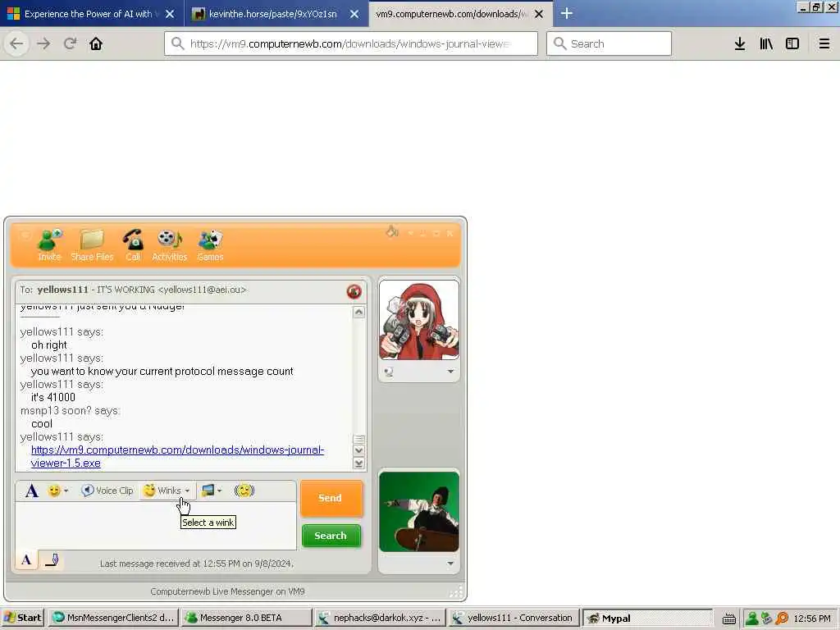The height and width of the screenshot is (630, 840).
Task: Click my skateboarder display picture
Action: tap(419, 512)
